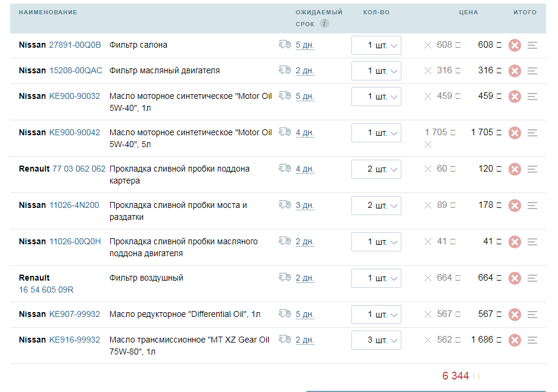Click the delivery truck icon for Фильтр воздушный

pyautogui.click(x=285, y=277)
